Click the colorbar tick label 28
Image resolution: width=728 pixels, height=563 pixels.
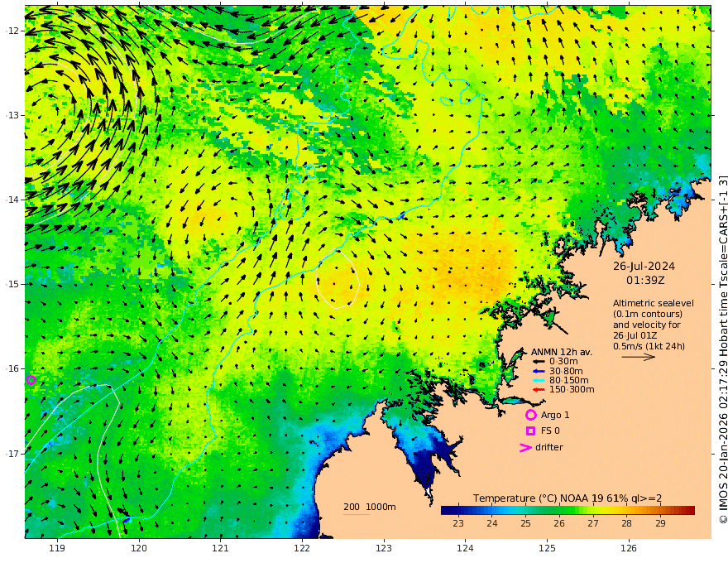(x=626, y=523)
